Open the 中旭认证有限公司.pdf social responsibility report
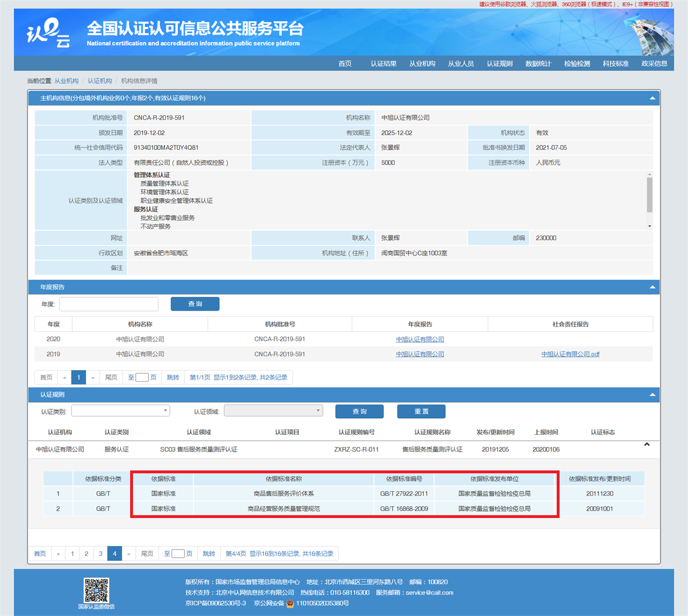The image size is (688, 616). click(x=570, y=354)
